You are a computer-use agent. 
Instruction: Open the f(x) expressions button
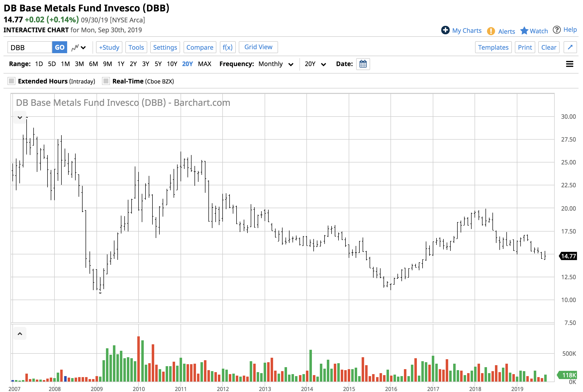click(228, 47)
